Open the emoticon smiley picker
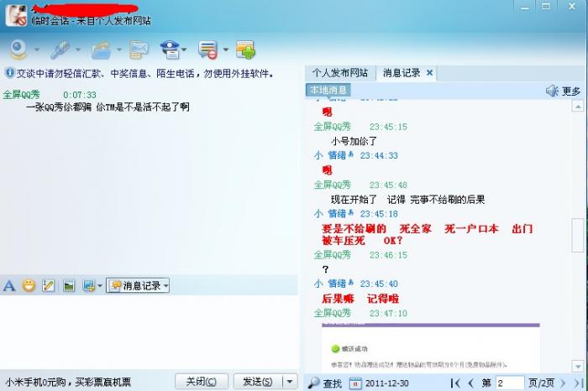Screen dimensions: 588x391 click(29, 286)
